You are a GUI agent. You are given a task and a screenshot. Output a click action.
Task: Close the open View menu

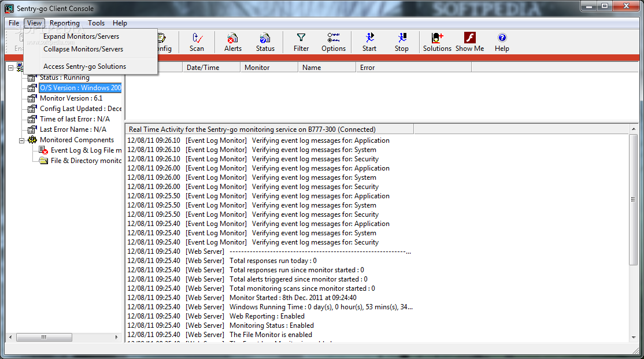[35, 23]
